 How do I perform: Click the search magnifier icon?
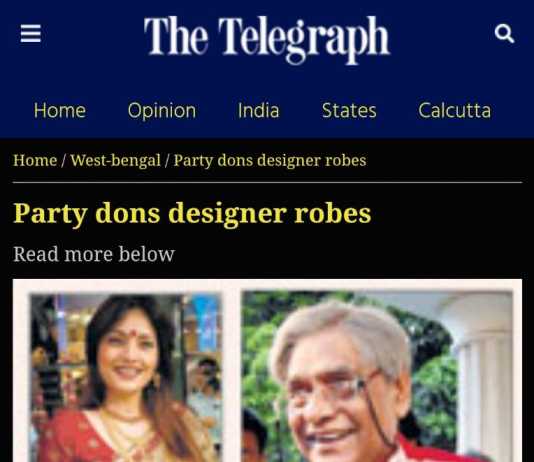(x=504, y=33)
